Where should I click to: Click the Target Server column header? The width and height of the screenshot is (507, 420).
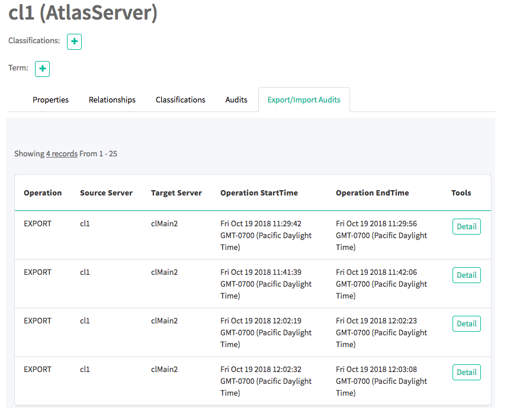tap(176, 193)
